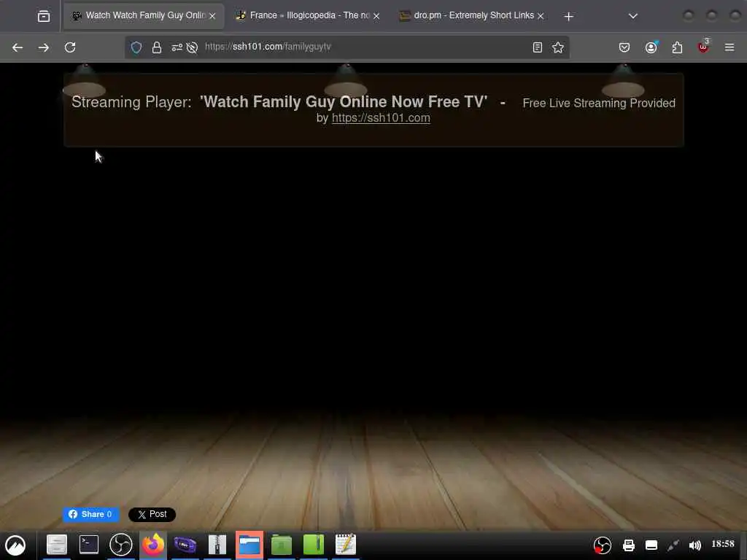Close the dro.pm tab
This screenshot has height=560, width=747.
tap(541, 16)
